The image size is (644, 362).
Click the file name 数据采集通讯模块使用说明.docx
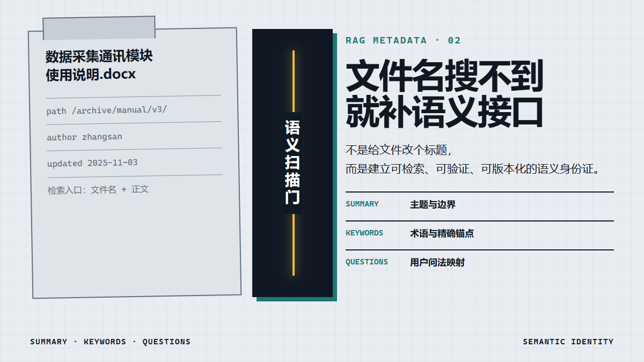pos(99,65)
